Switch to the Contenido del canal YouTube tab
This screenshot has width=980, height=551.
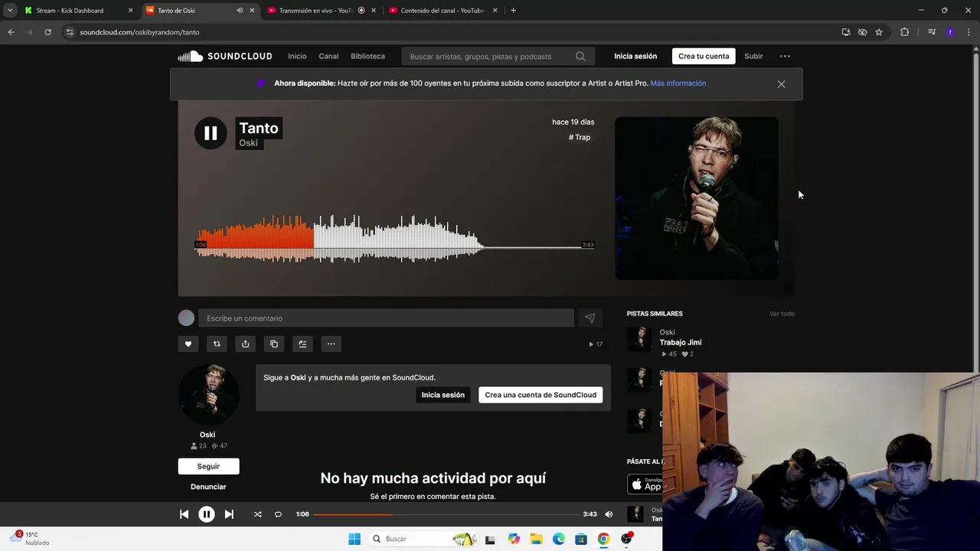[x=443, y=11]
